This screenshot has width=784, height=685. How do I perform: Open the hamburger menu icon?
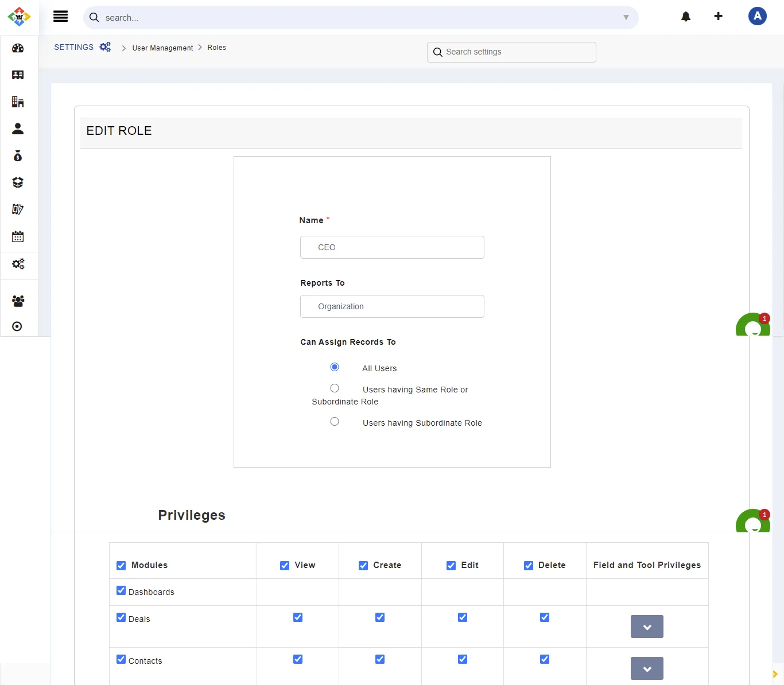pyautogui.click(x=60, y=17)
